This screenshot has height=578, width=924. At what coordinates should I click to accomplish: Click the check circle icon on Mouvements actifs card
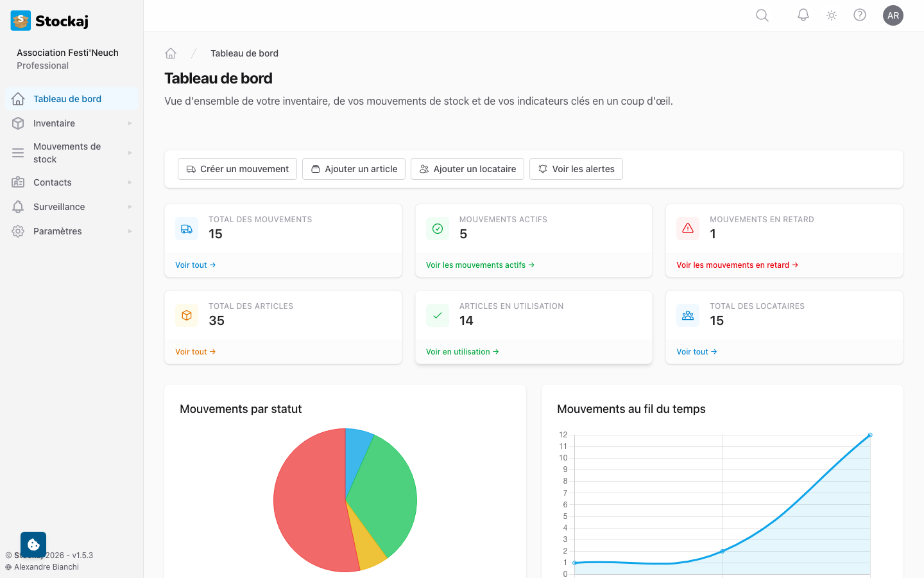(x=438, y=229)
